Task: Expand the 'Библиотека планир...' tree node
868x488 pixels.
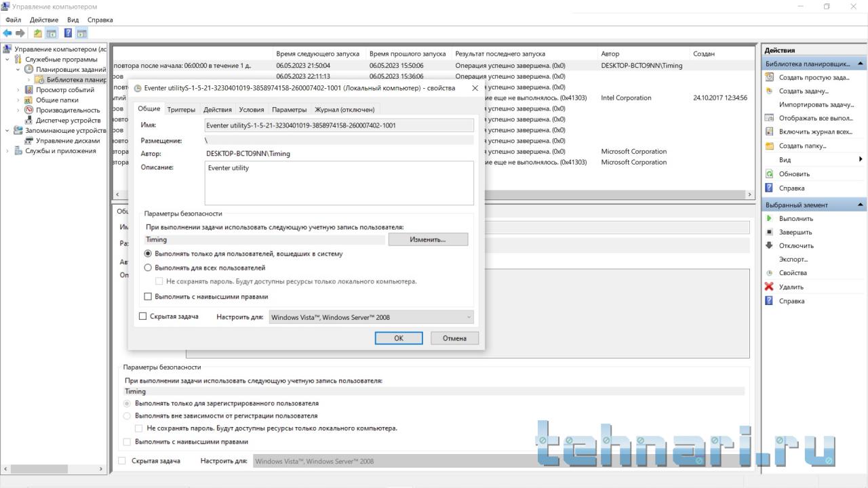Action: click(x=28, y=79)
